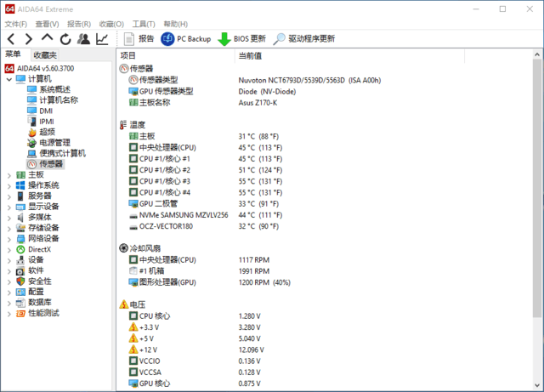The width and height of the screenshot is (544, 392).
Task: Expand the 存储设备 tree node
Action: click(9, 229)
